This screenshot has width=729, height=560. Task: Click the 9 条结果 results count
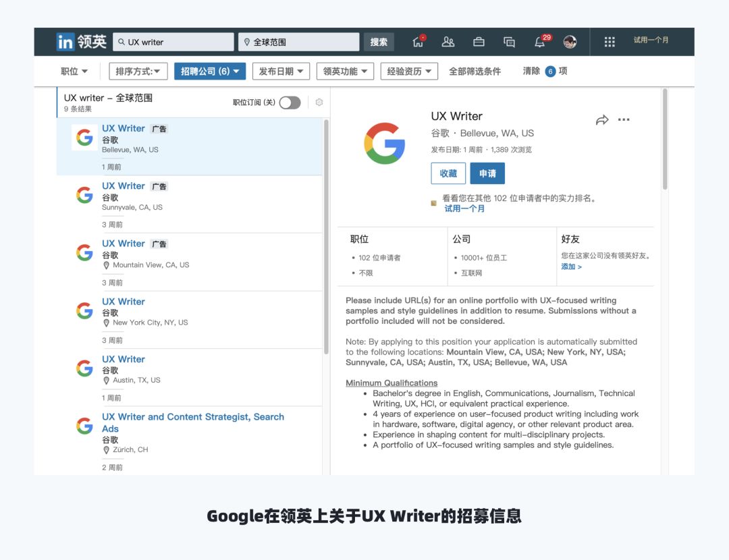[78, 109]
